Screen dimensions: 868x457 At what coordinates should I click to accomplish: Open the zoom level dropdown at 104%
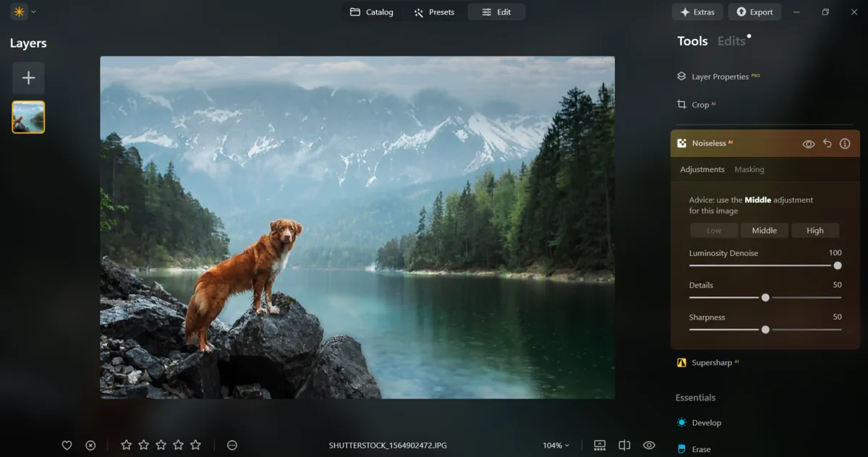[556, 445]
